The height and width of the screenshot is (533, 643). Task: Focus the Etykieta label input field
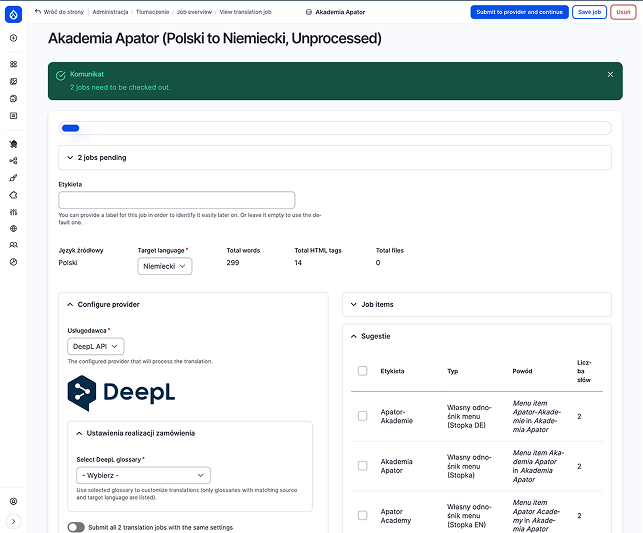pos(177,200)
